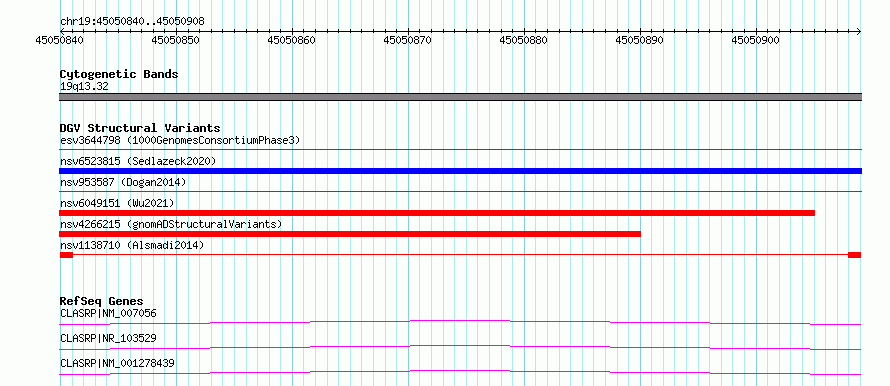Click the thin red line of esv3644798

[x=460, y=150]
